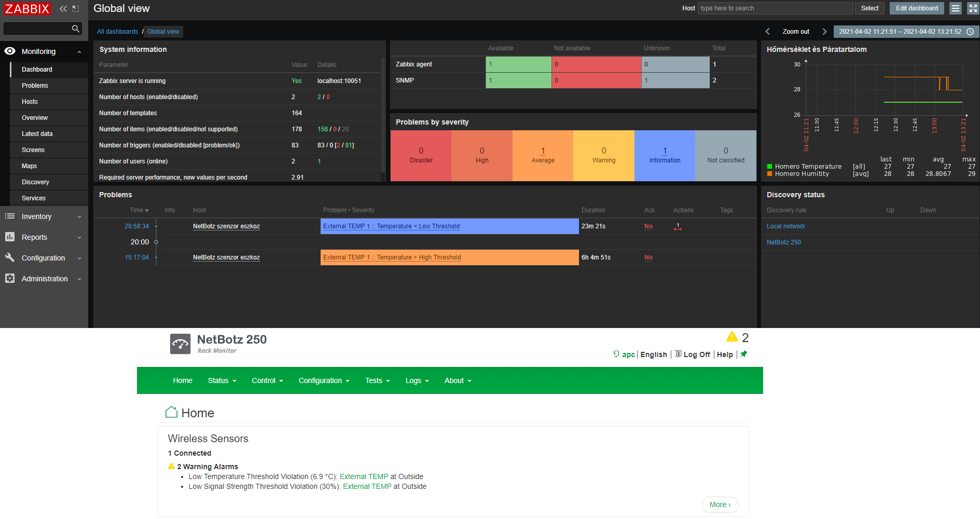
Task: Collapse the Monitoring menu section
Action: point(79,51)
